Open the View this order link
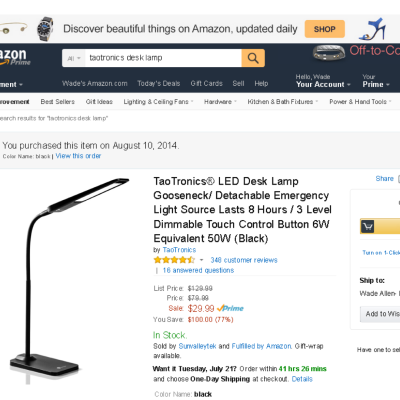This screenshot has height=400, width=400. (x=78, y=156)
